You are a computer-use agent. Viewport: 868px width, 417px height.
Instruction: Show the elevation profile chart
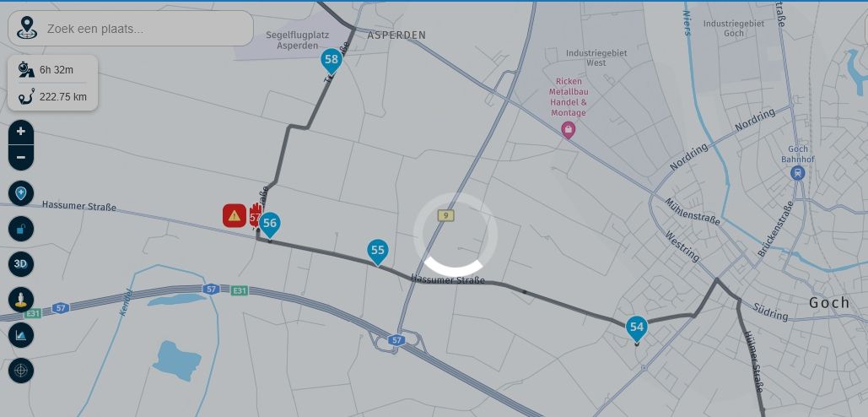tap(21, 335)
